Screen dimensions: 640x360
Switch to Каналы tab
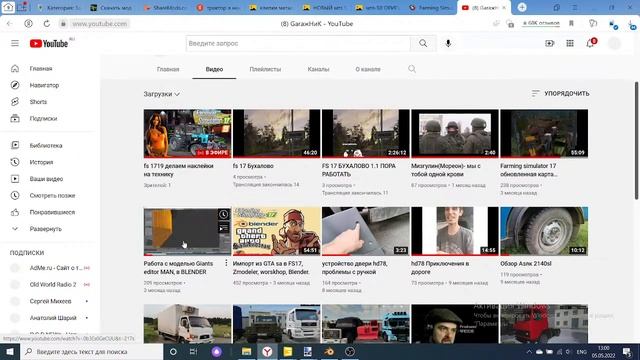click(318, 69)
